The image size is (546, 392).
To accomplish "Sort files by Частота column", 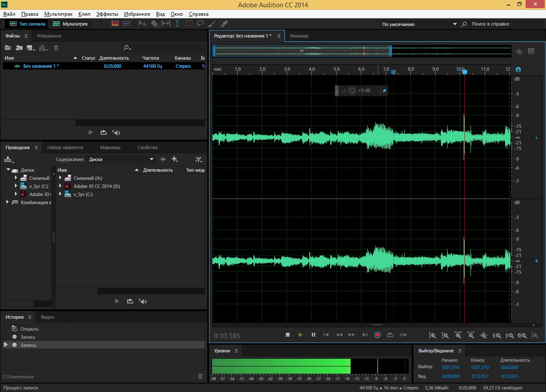I will pyautogui.click(x=151, y=58).
